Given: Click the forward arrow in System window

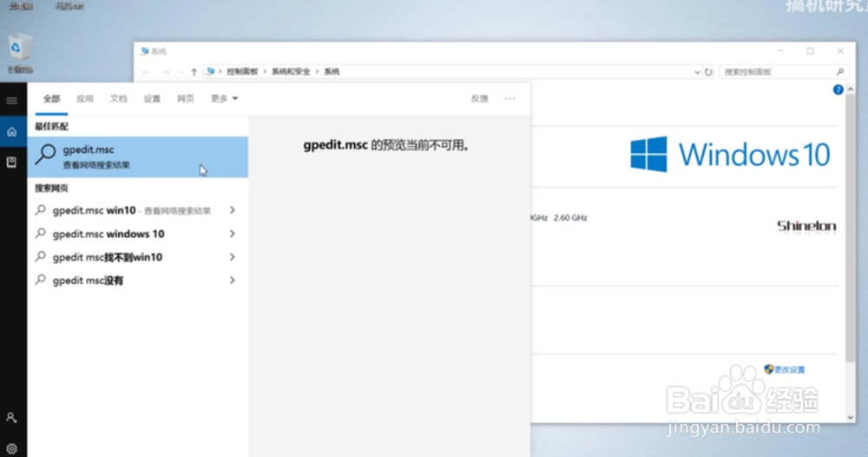Looking at the screenshot, I should tap(166, 72).
